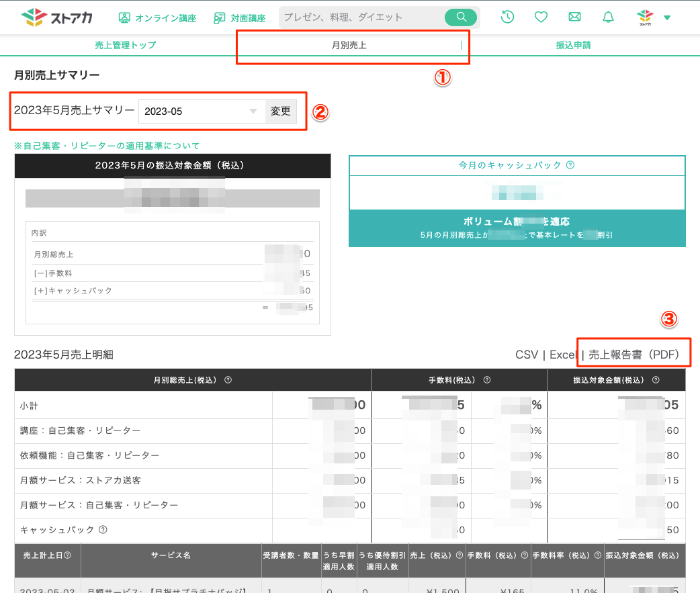
Task: Click the 変更 button
Action: click(281, 111)
